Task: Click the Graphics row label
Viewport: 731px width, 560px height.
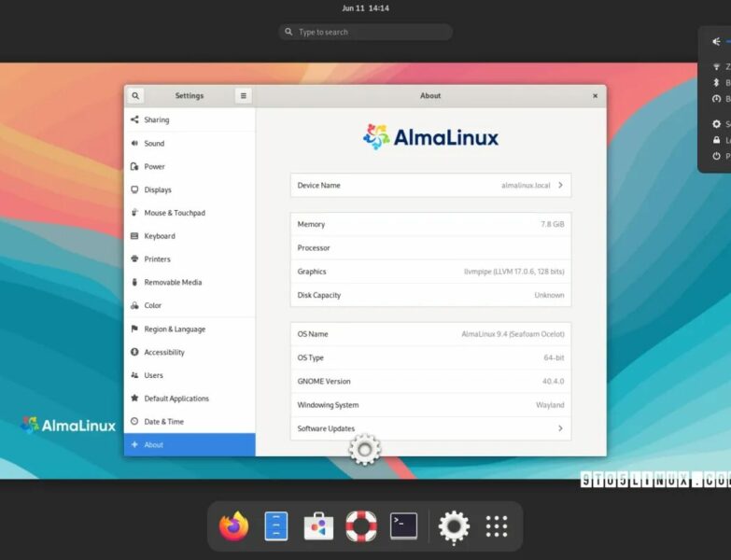Action: [312, 272]
